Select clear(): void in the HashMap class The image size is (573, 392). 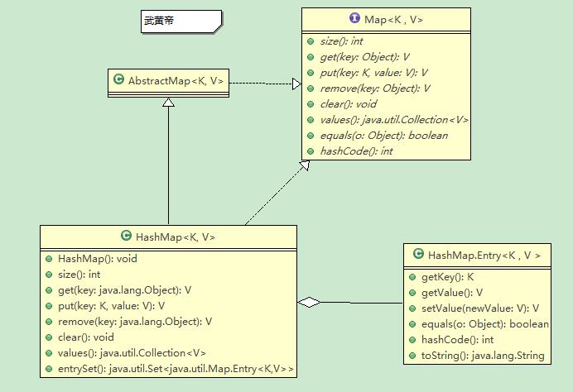pyautogui.click(x=86, y=337)
